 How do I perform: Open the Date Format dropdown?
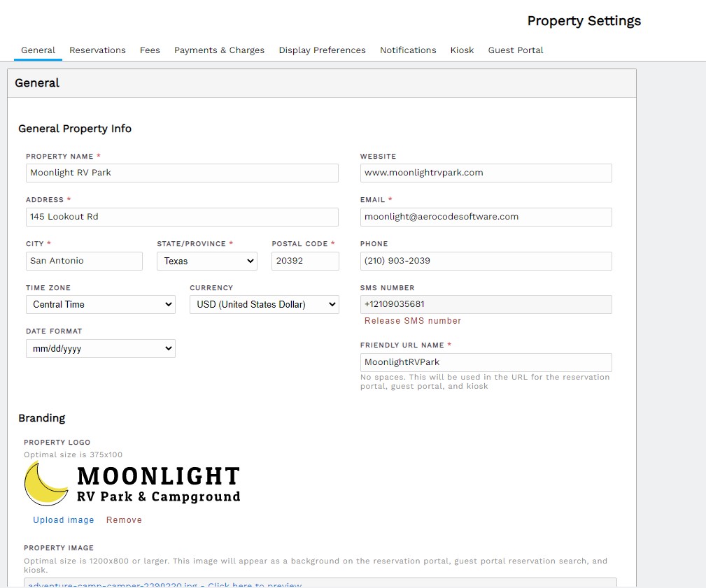point(100,348)
